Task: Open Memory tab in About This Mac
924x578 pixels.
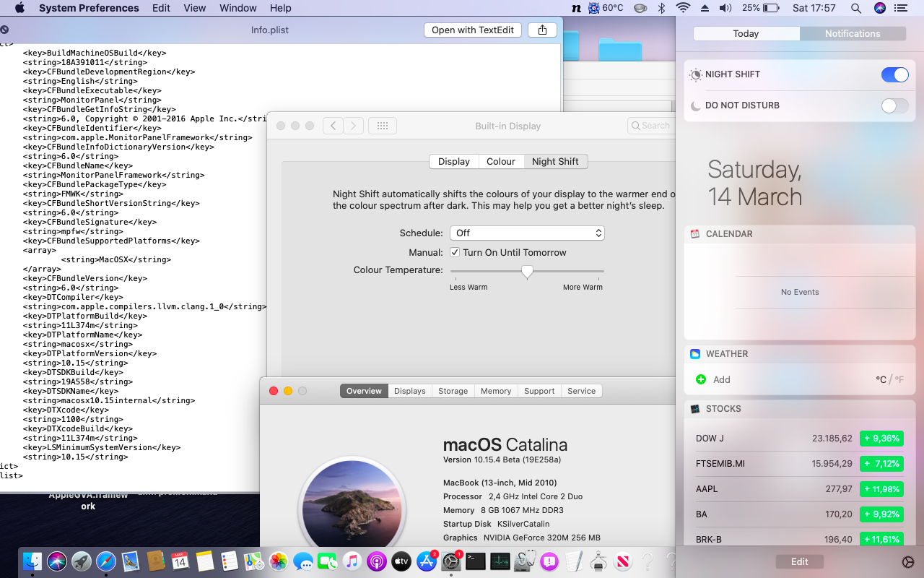Action: tap(496, 391)
